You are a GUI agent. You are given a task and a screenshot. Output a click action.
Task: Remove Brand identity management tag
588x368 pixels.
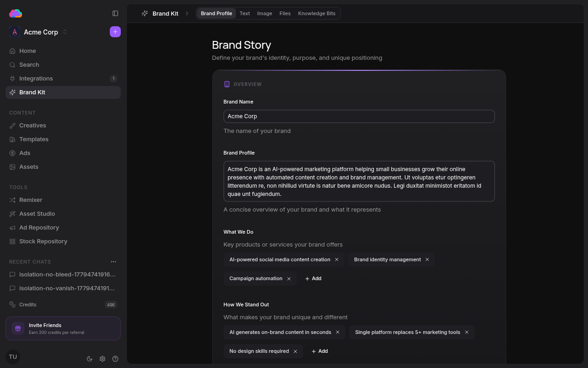click(x=427, y=259)
